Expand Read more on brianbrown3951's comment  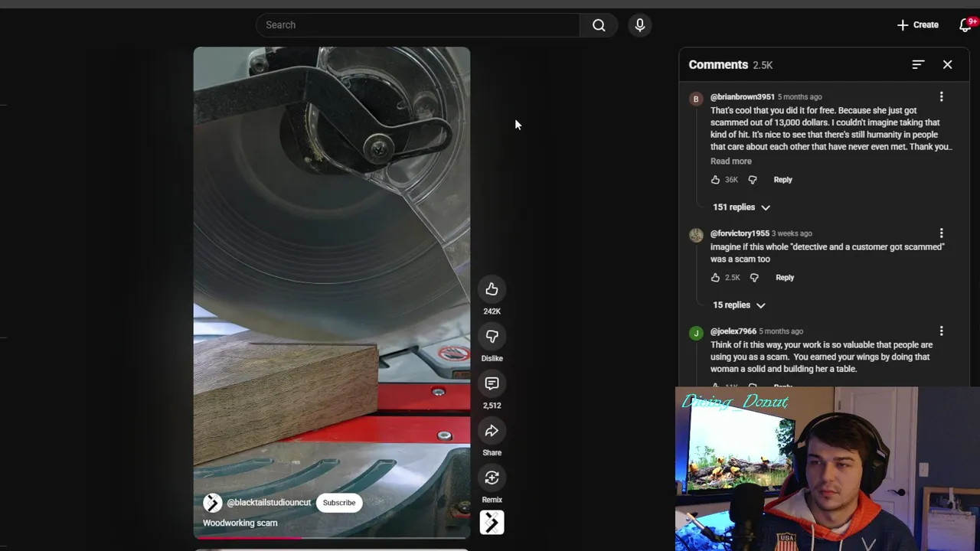tap(731, 161)
